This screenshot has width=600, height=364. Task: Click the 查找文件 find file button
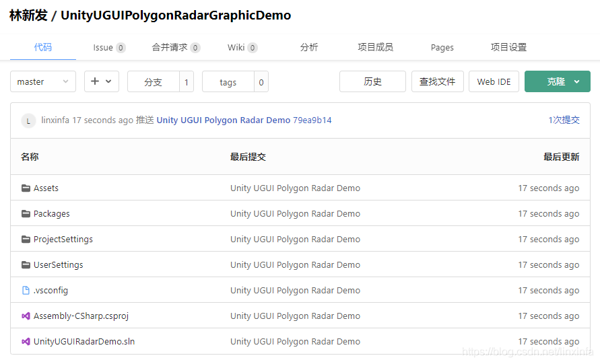pyautogui.click(x=437, y=81)
